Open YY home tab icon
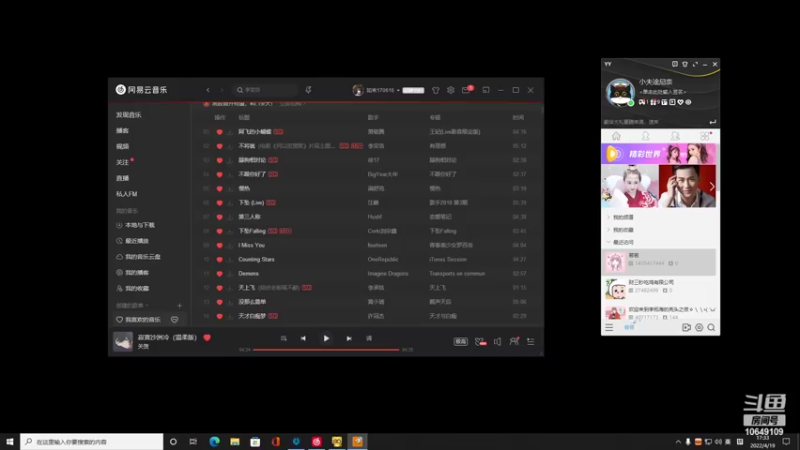The width and height of the screenshot is (800, 450). point(616,136)
